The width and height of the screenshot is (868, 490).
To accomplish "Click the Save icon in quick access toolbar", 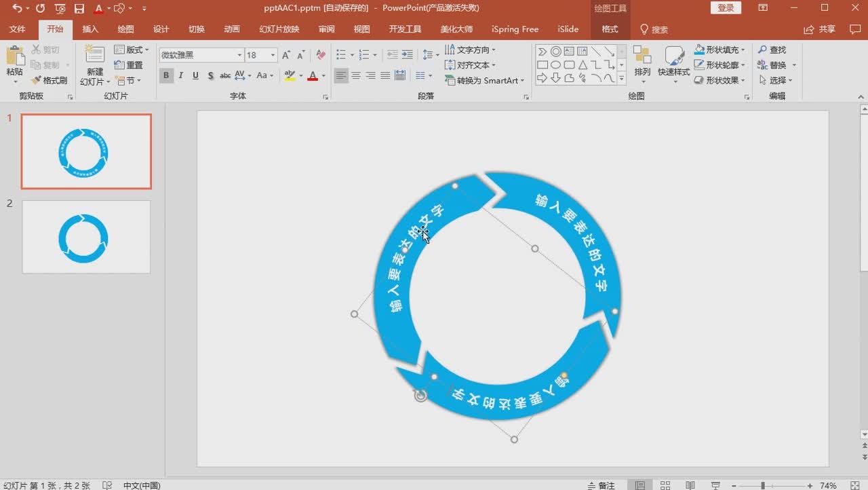I will click(79, 9).
